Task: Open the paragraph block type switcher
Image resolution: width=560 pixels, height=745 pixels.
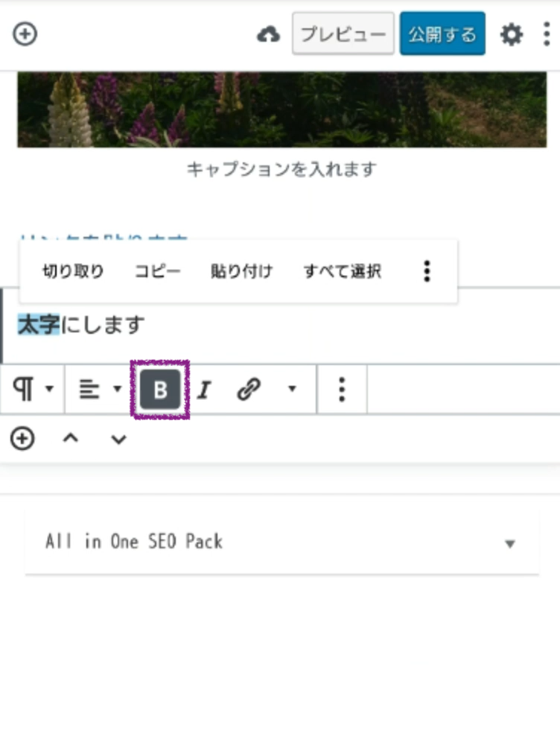Action: [33, 389]
